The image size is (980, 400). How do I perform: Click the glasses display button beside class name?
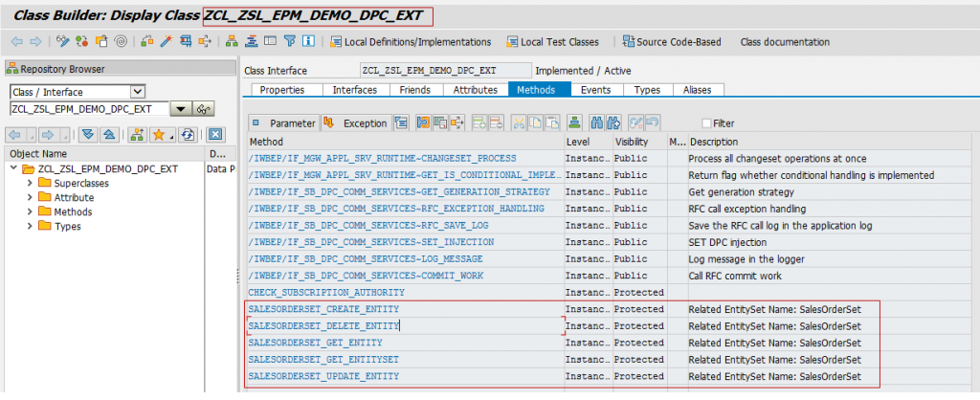[203, 109]
